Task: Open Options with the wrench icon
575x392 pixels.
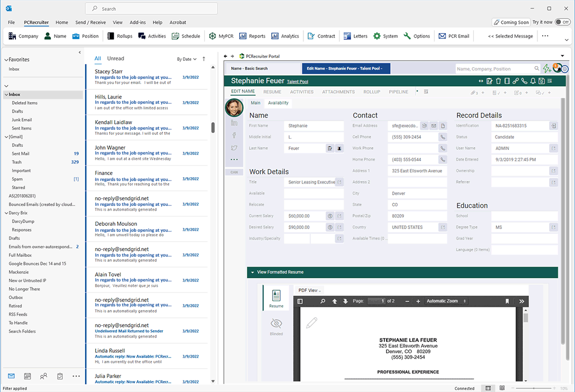Action: [417, 36]
